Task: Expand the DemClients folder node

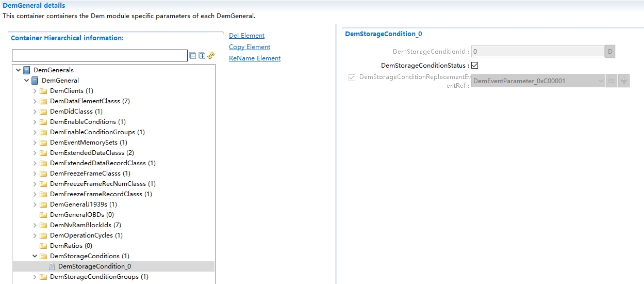Action: pyautogui.click(x=35, y=91)
